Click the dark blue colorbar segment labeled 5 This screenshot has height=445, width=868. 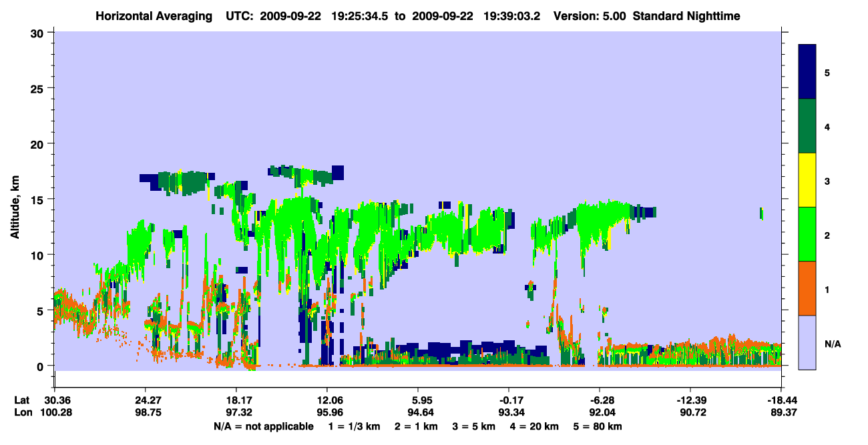click(x=807, y=72)
